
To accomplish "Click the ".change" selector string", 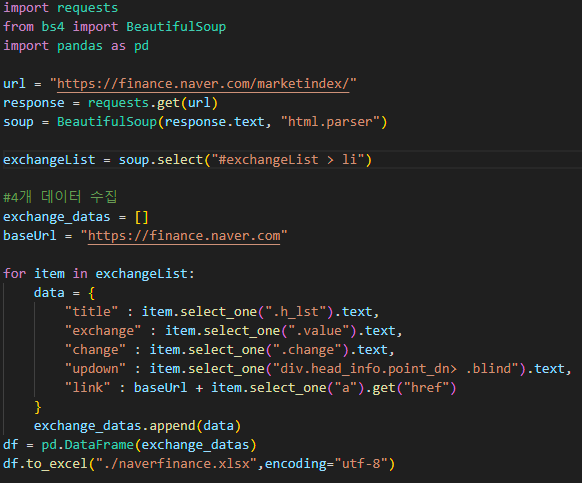I will pyautogui.click(x=307, y=350).
